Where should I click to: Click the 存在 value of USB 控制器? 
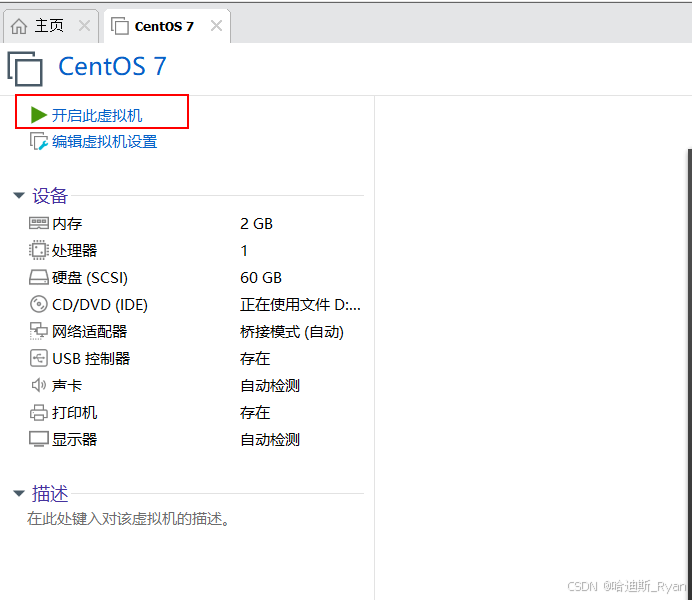point(255,359)
